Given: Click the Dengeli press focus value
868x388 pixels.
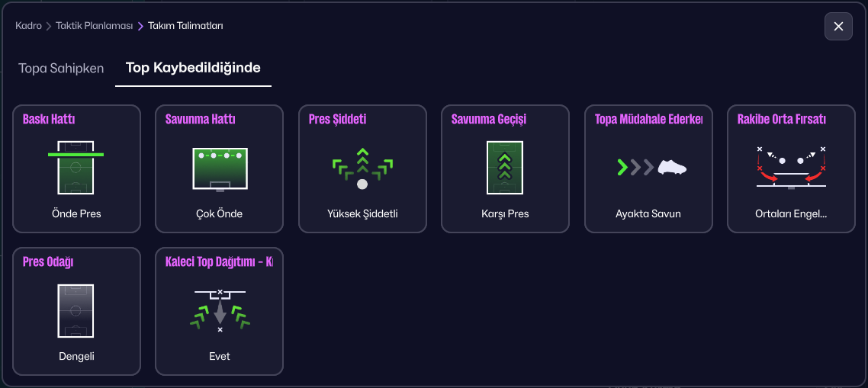Looking at the screenshot, I should click(76, 356).
